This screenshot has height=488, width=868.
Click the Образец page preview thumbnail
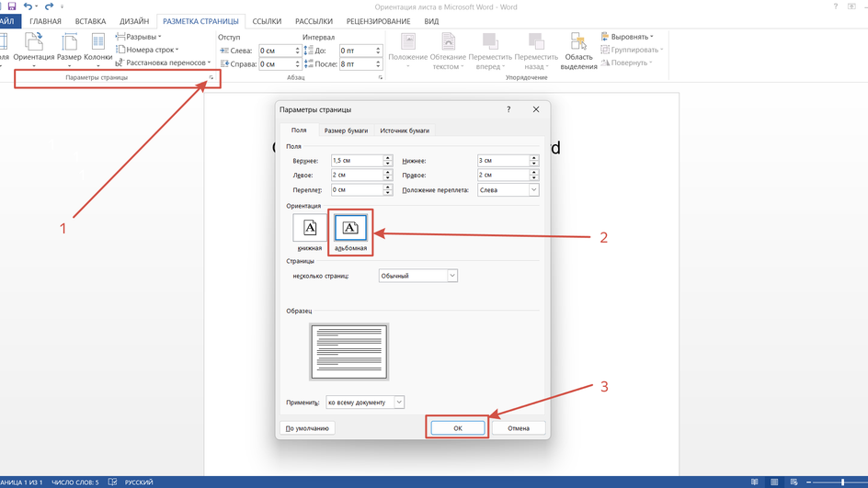348,352
